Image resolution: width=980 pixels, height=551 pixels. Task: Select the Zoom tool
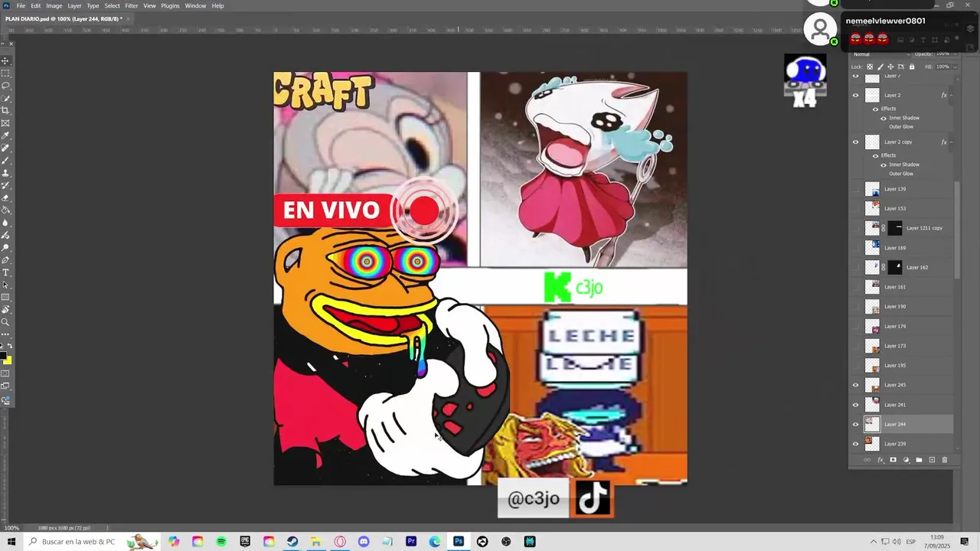[x=5, y=322]
